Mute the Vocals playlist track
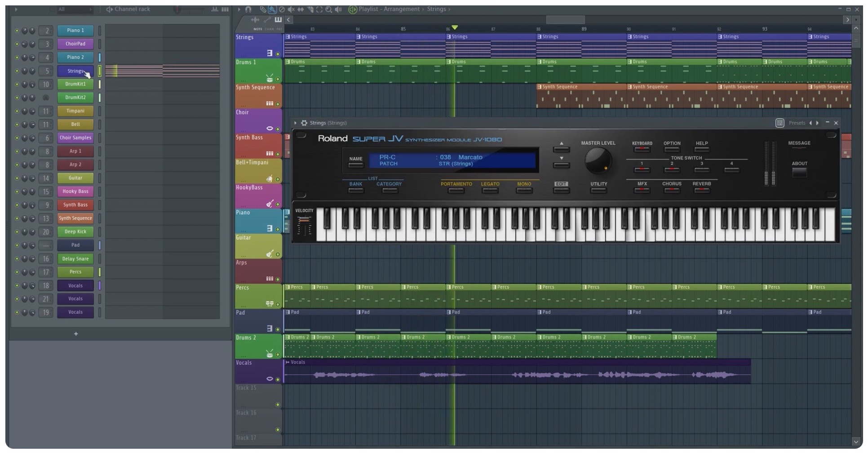 278,379
